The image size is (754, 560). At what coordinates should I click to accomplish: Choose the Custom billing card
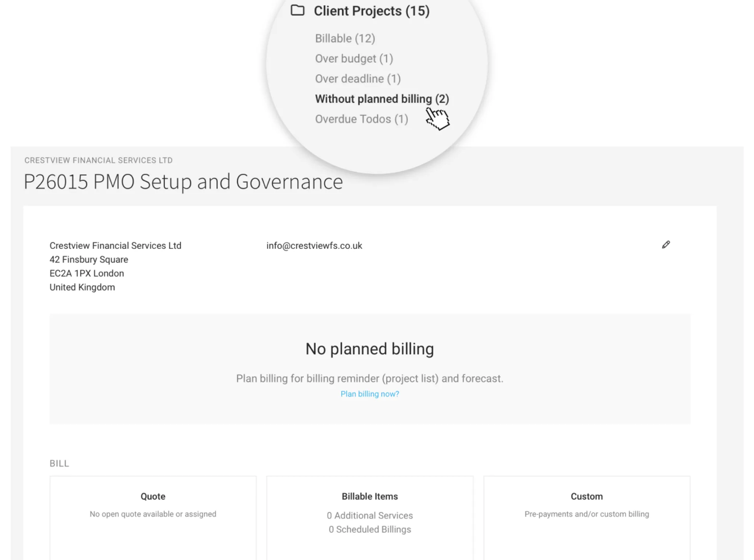(586, 518)
